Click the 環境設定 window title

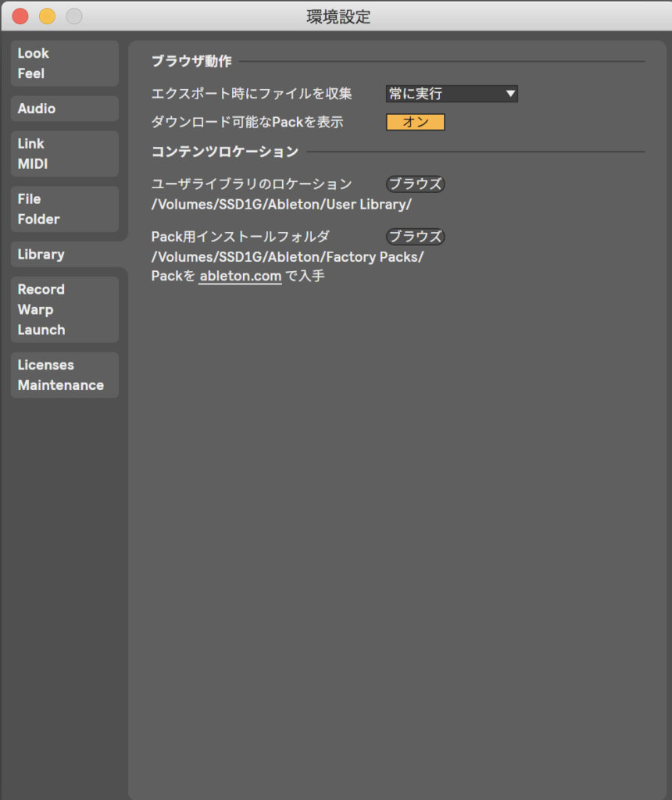[x=338, y=16]
